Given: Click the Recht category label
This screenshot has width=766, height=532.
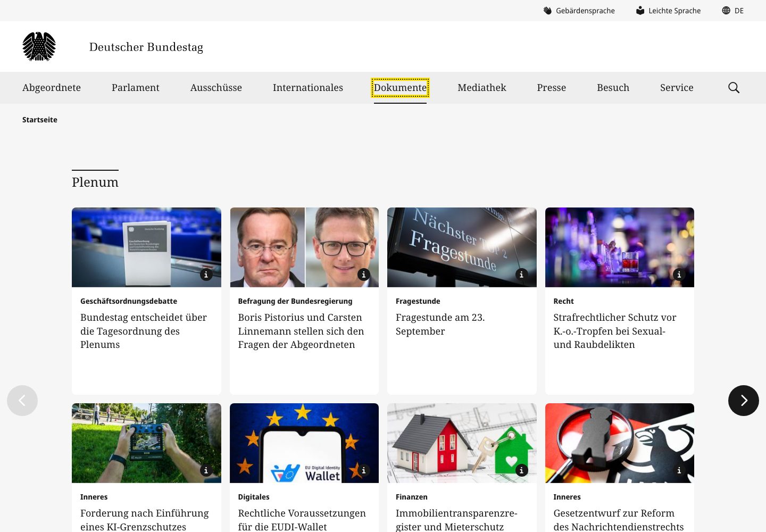Looking at the screenshot, I should pyautogui.click(x=564, y=301).
